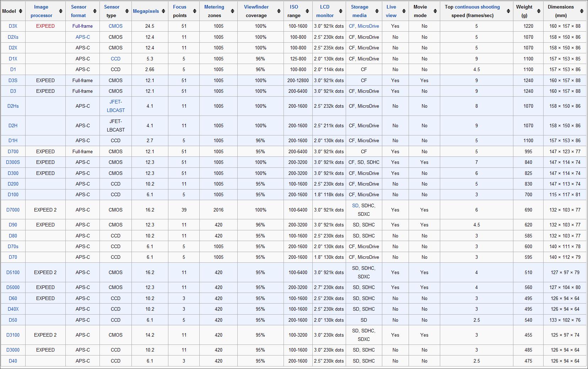Open the D3X model link

[x=13, y=26]
